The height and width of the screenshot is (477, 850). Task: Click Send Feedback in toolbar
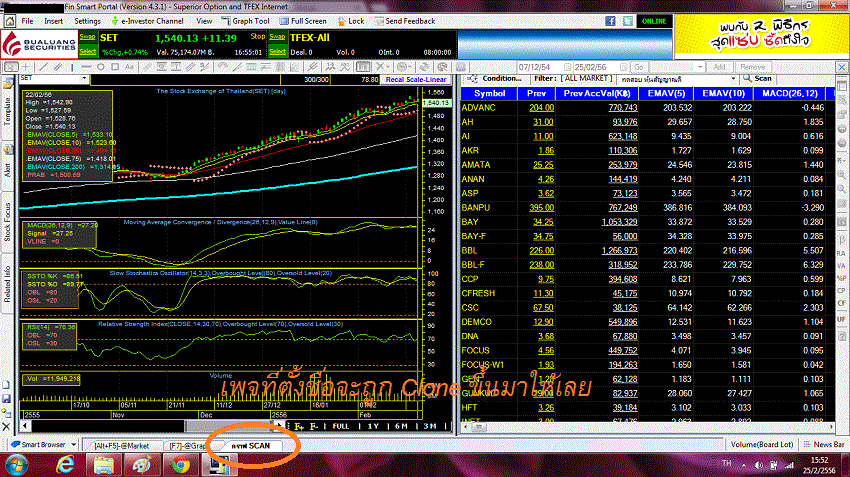[404, 21]
